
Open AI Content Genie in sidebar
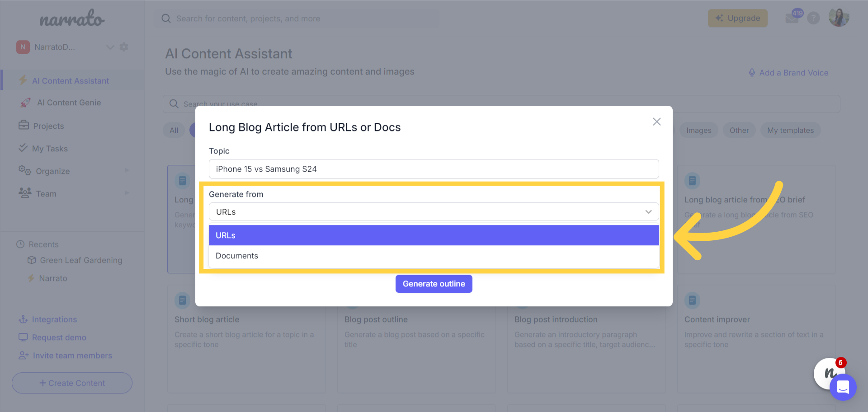[x=69, y=103]
